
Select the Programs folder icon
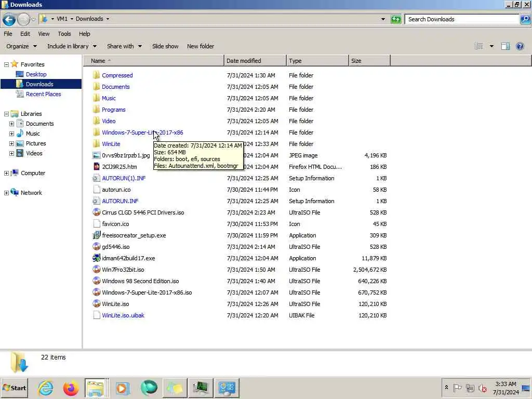tap(96, 109)
